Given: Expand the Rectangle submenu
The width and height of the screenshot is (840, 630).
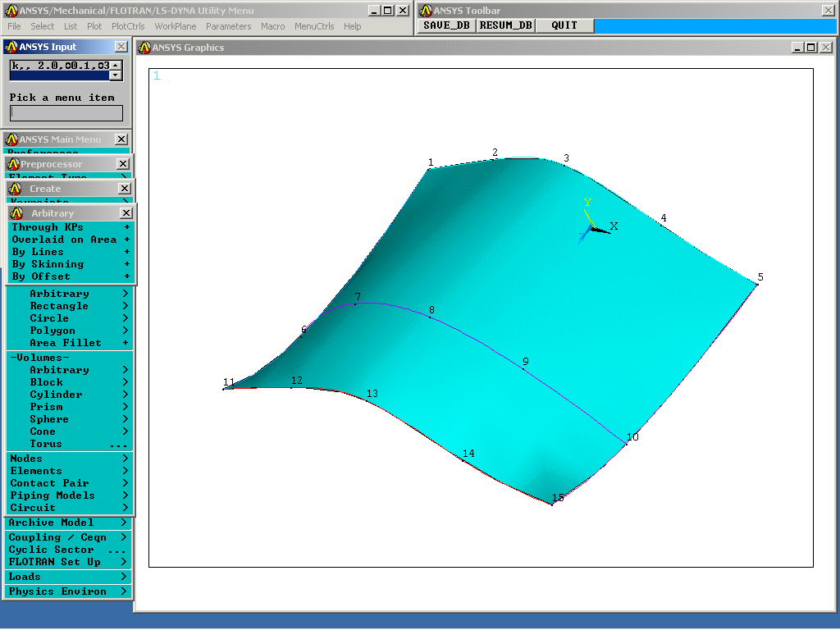Looking at the screenshot, I should tap(70, 306).
